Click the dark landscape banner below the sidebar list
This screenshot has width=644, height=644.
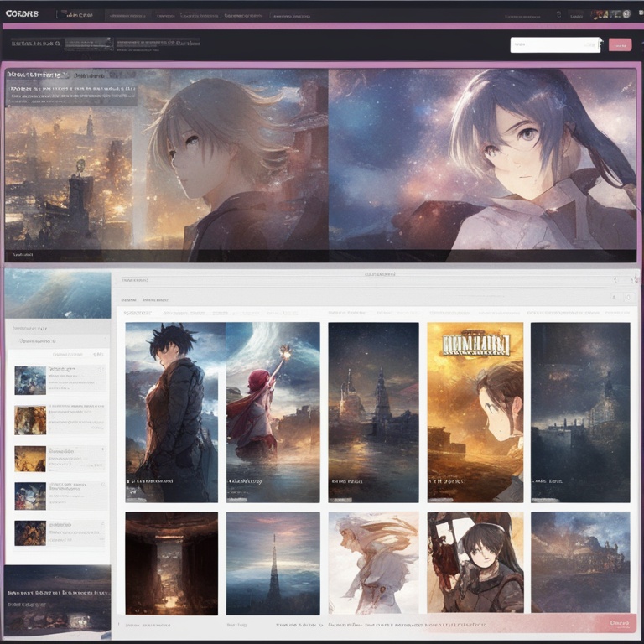pyautogui.click(x=58, y=601)
